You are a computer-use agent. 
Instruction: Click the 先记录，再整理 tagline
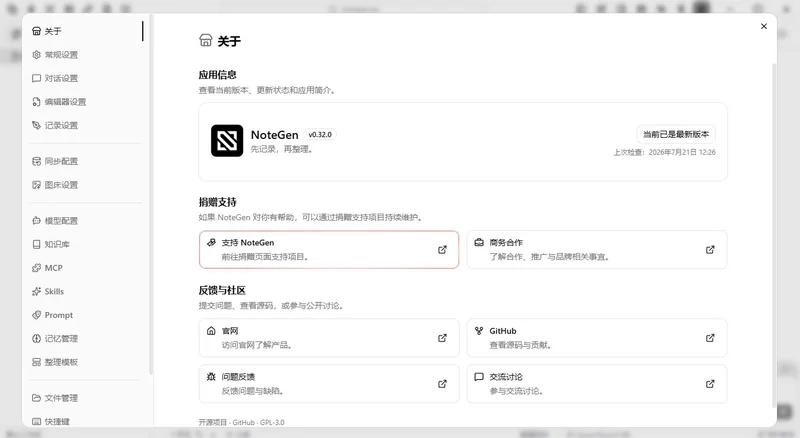(281, 149)
